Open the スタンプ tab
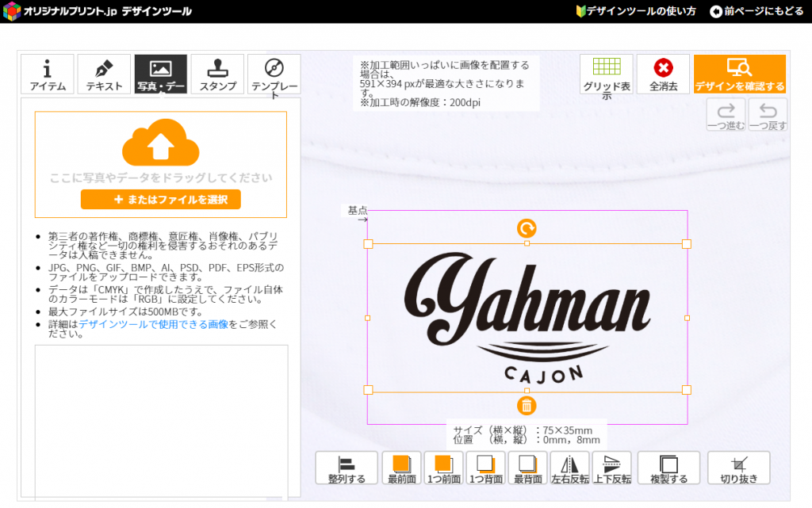This screenshot has height=508, width=812. (217, 74)
